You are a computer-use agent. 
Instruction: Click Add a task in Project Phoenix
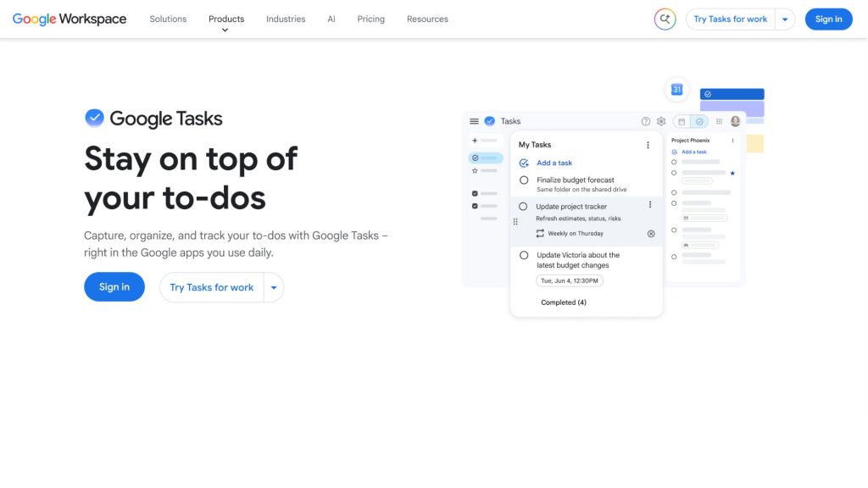click(693, 152)
